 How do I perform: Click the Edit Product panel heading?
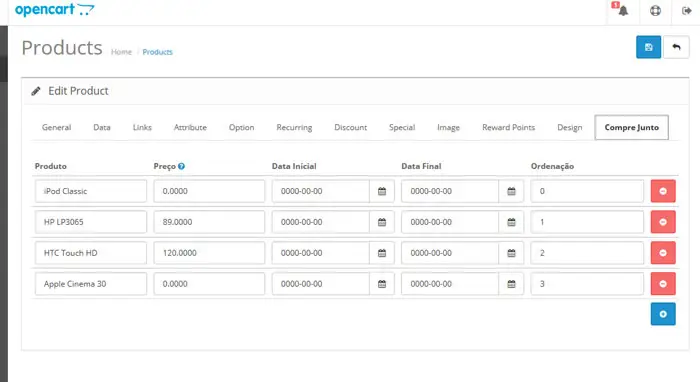pyautogui.click(x=78, y=91)
